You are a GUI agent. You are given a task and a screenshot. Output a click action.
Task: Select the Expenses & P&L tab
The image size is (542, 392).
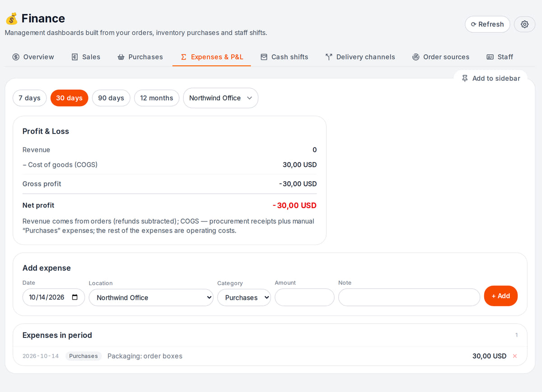click(x=212, y=57)
